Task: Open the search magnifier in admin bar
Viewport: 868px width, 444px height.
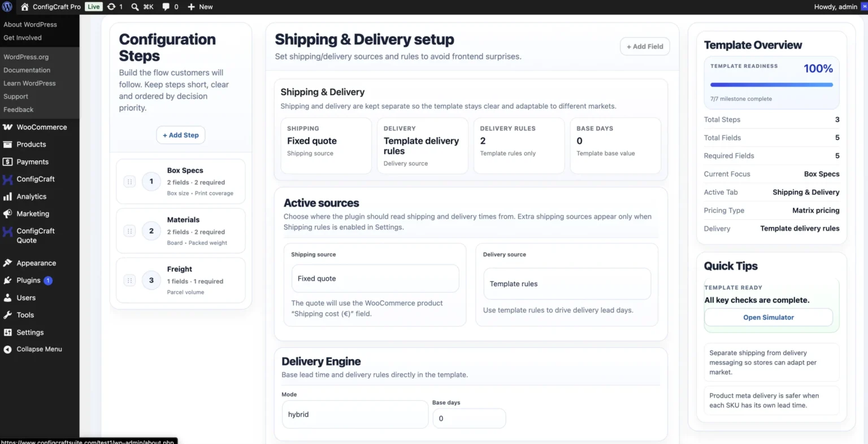Action: point(135,7)
